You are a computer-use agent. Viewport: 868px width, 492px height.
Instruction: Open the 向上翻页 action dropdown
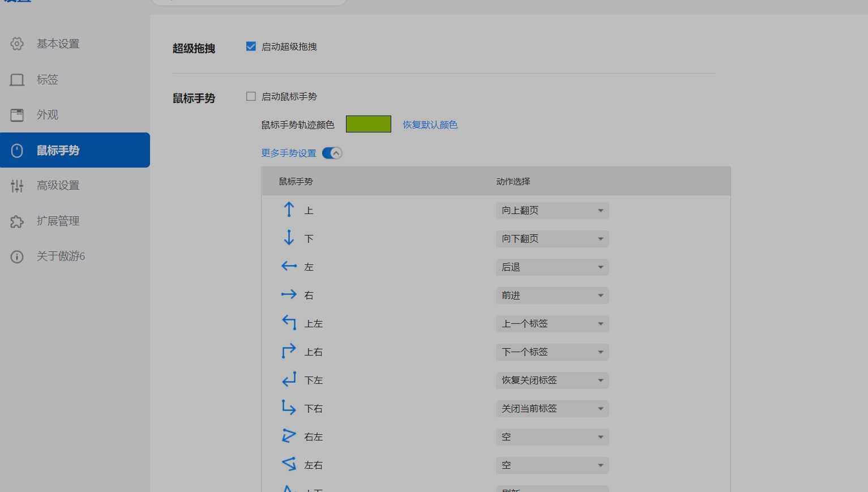[x=552, y=211]
